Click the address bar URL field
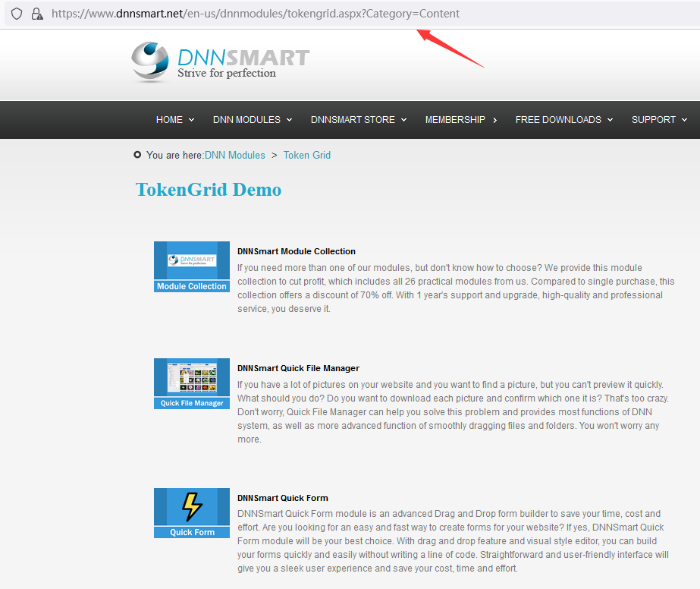 tap(256, 14)
